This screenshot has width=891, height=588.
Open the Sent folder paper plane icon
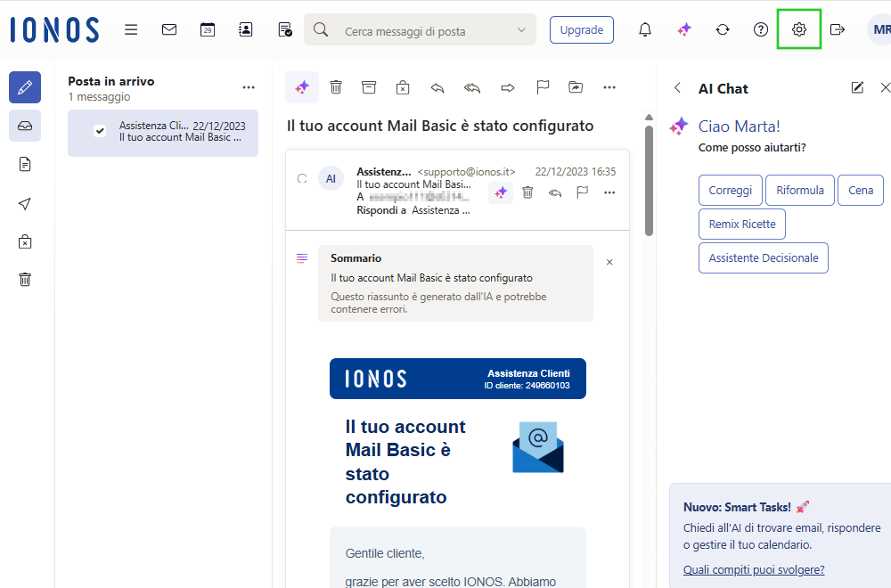pyautogui.click(x=24, y=203)
